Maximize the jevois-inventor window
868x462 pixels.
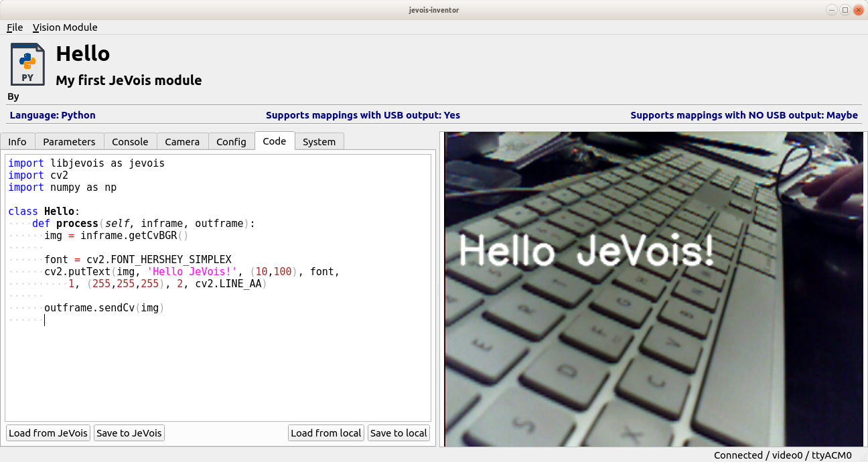click(845, 9)
